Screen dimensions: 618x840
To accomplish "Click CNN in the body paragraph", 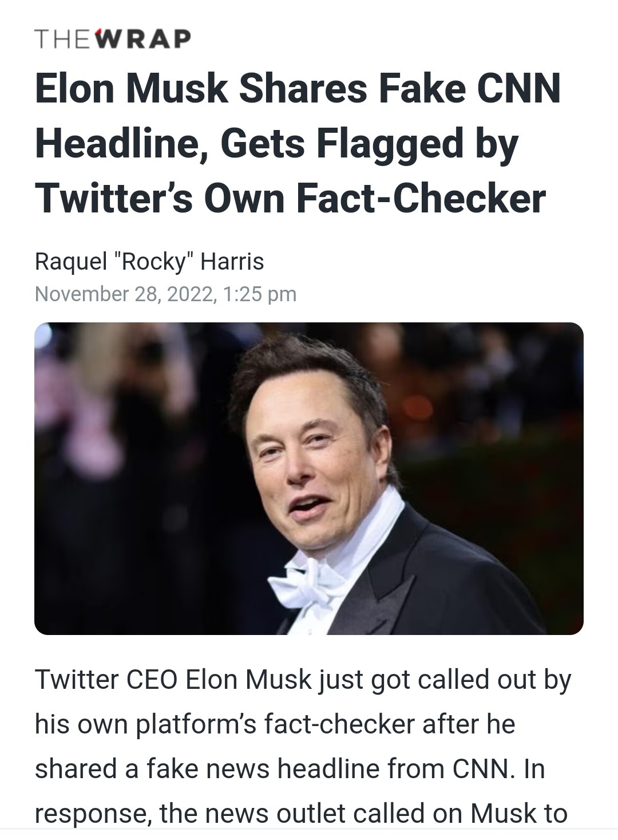I will point(480,769).
